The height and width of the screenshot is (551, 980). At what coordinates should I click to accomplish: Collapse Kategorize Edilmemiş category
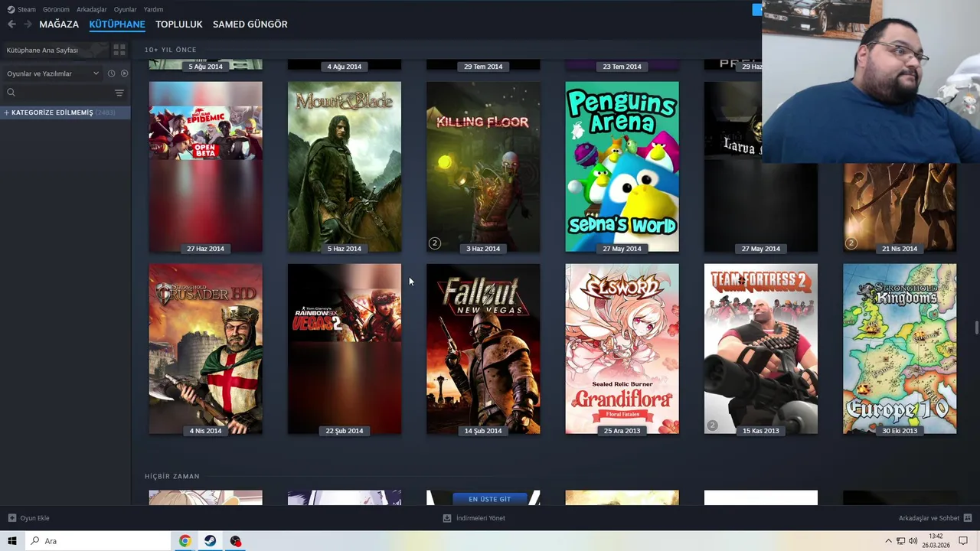point(65,112)
